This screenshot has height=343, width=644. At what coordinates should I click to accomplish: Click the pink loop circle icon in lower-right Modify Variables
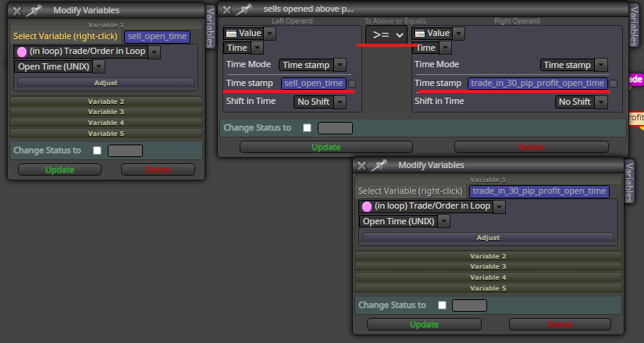[x=367, y=206]
